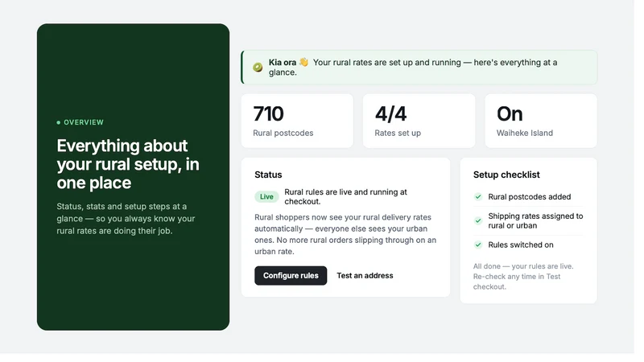Click the Setup checklist heading
This screenshot has width=644, height=362.
(506, 175)
